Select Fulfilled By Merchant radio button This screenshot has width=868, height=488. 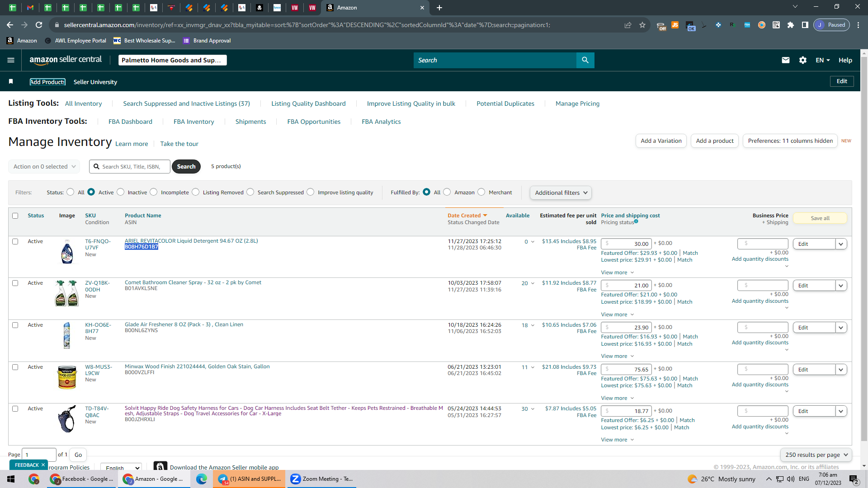pos(481,192)
